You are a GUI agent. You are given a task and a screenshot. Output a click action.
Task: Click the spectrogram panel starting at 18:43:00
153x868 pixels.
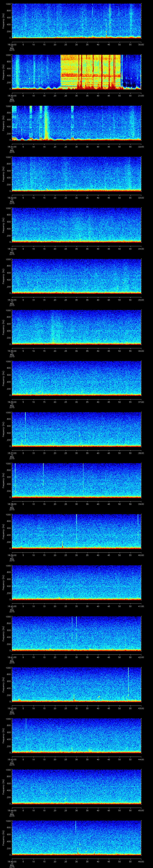[76, 735]
